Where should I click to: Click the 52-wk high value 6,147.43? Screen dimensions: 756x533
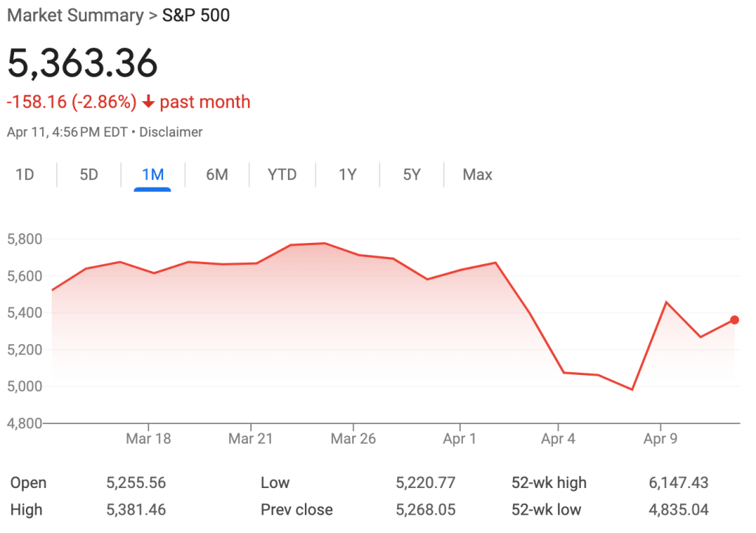click(678, 483)
